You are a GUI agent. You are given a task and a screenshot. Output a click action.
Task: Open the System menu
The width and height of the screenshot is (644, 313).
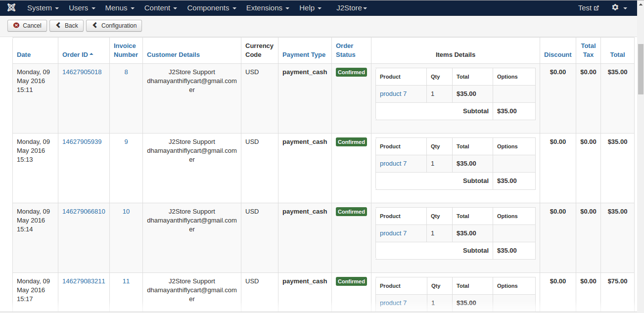[x=43, y=8]
